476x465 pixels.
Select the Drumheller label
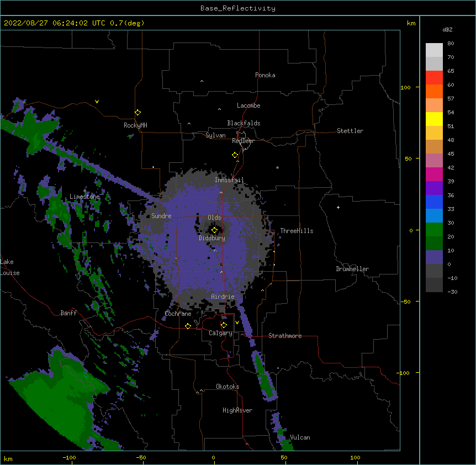click(352, 269)
